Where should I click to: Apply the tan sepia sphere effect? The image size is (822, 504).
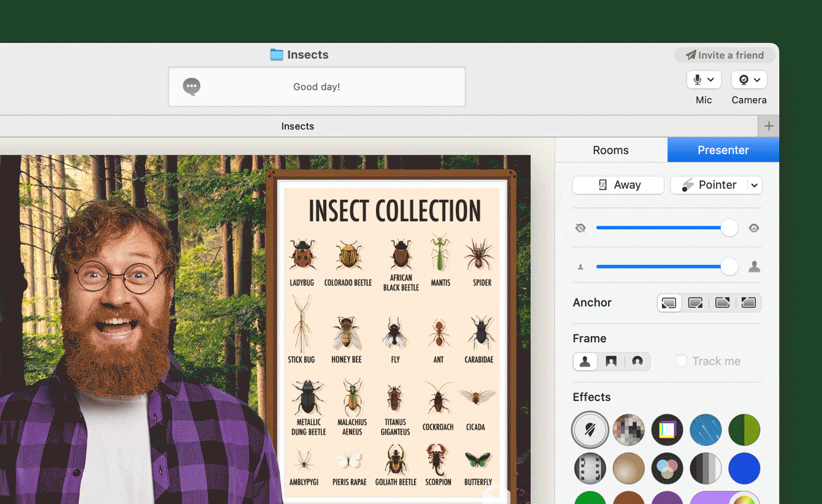(x=629, y=468)
